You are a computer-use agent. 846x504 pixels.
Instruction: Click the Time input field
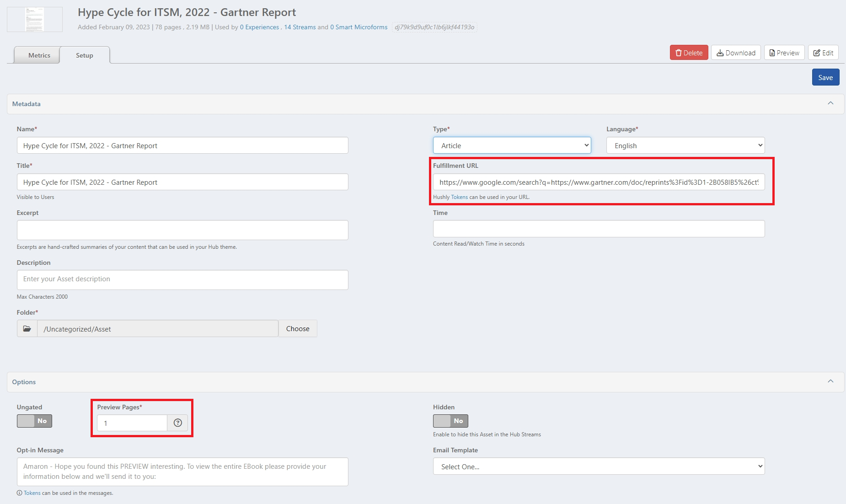[x=599, y=229]
